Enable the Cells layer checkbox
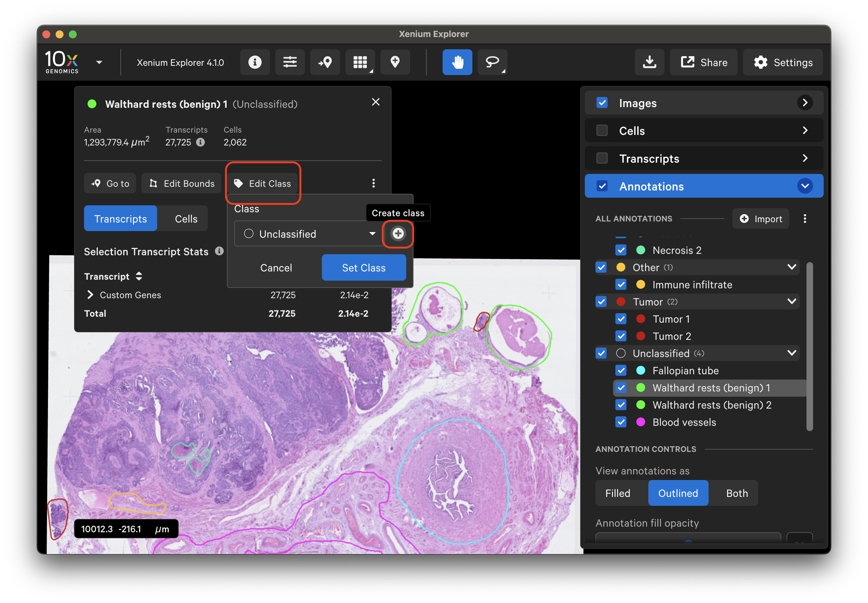868x603 pixels. pos(602,131)
